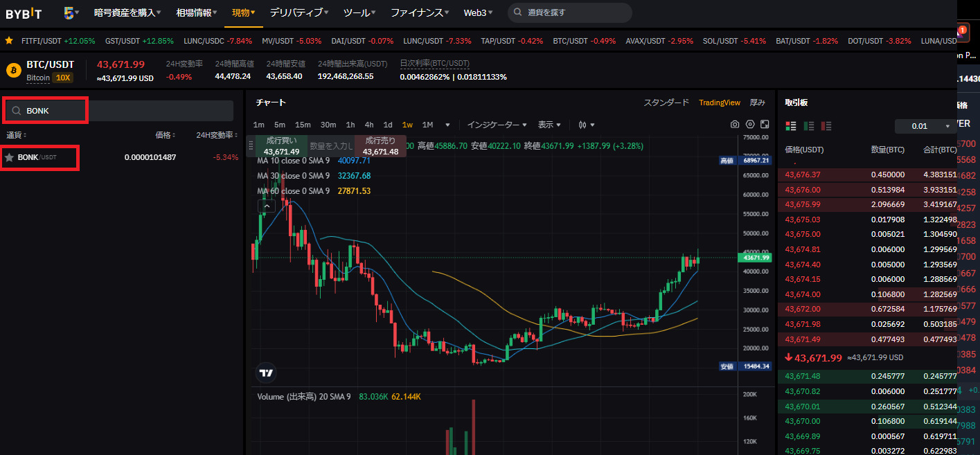Sort pair list by 通貨
The height and width of the screenshot is (455, 980).
point(17,135)
